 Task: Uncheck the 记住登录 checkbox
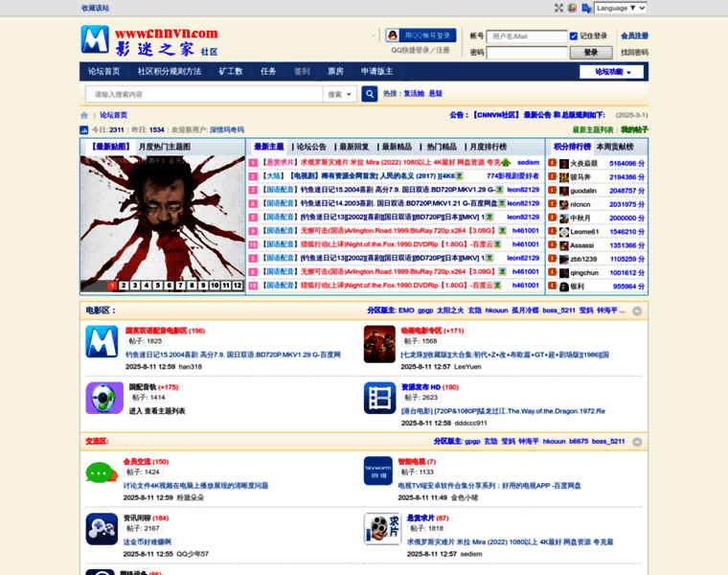[x=574, y=36]
